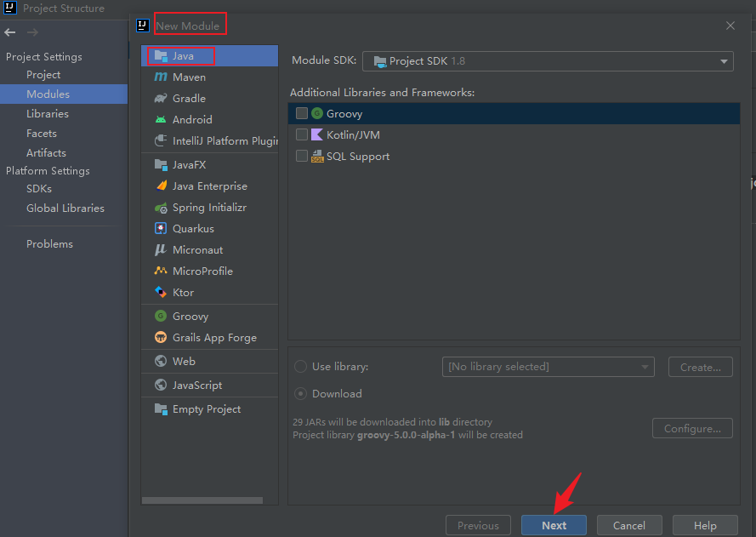Click the Cancel button
756x537 pixels.
[x=629, y=525]
